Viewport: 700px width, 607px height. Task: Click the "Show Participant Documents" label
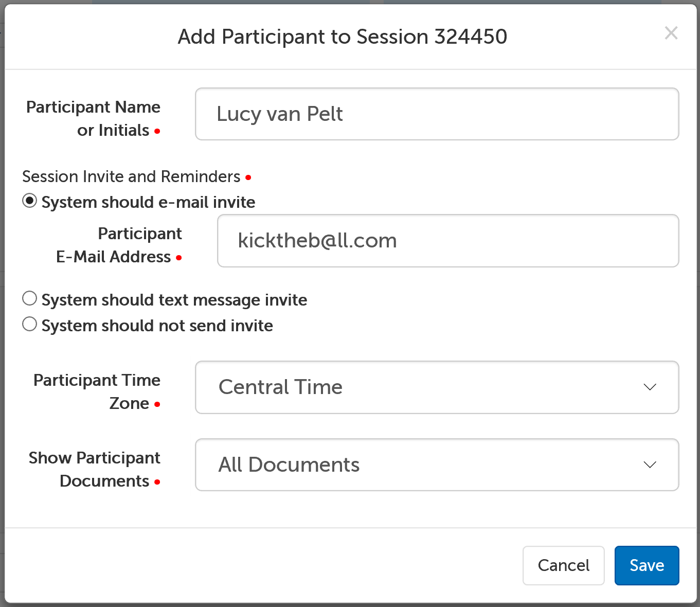pos(95,469)
